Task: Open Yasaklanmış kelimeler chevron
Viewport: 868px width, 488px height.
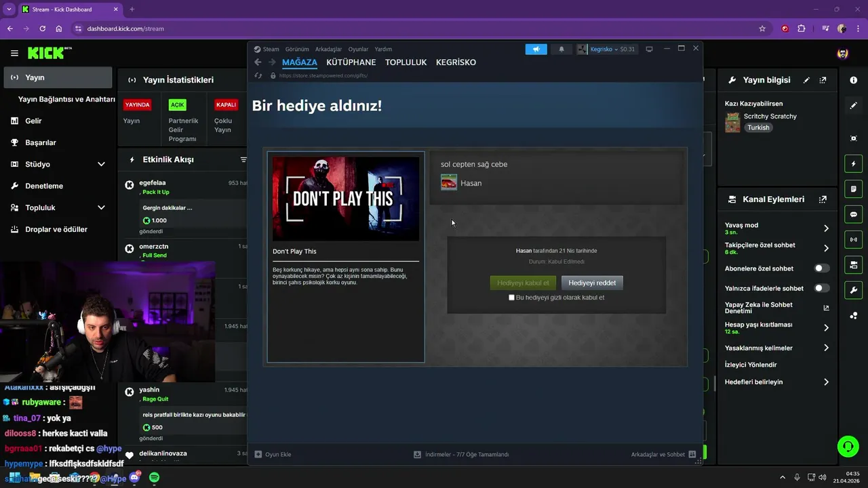Action: (826, 348)
